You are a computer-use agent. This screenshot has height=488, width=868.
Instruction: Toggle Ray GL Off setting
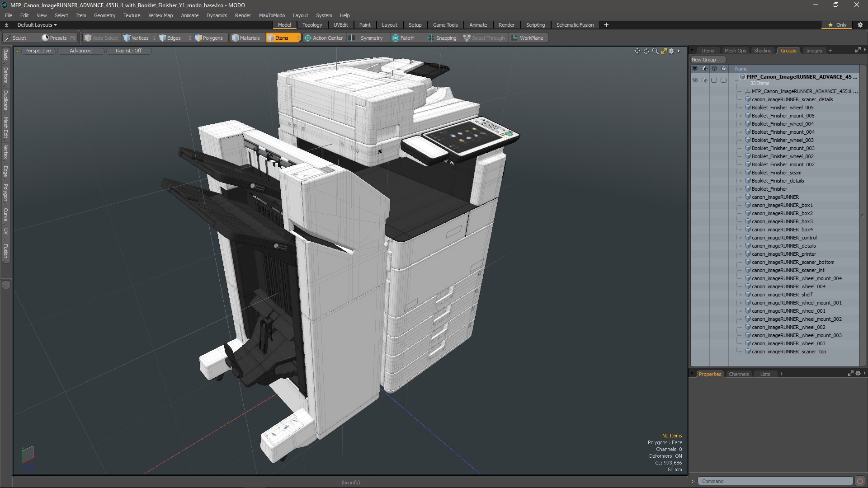pyautogui.click(x=128, y=51)
